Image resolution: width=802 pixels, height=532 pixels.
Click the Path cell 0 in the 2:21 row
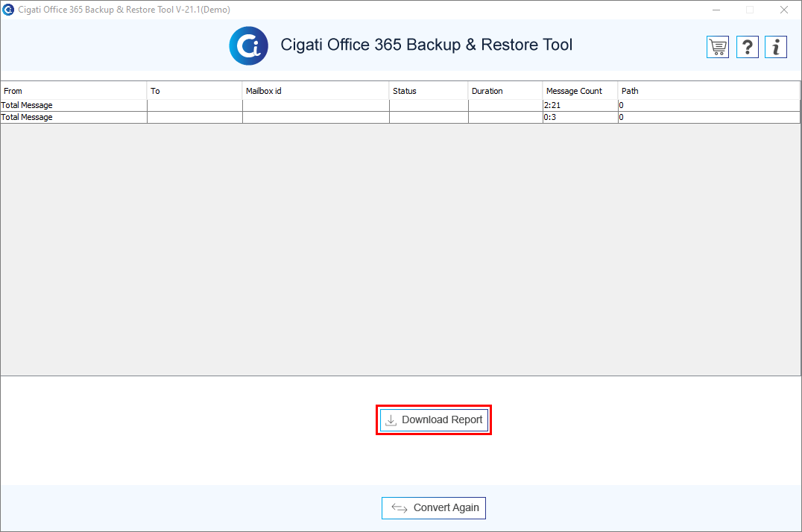coord(709,105)
